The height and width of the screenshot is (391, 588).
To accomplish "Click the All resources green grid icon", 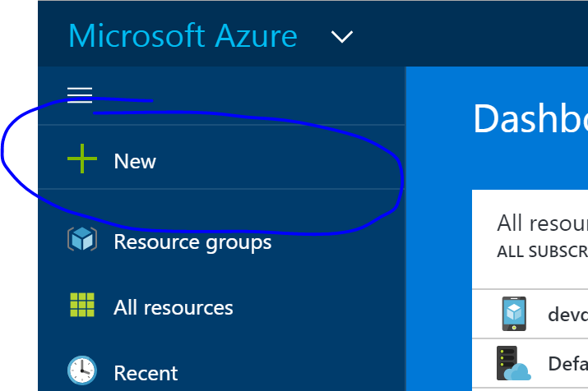I will [82, 306].
